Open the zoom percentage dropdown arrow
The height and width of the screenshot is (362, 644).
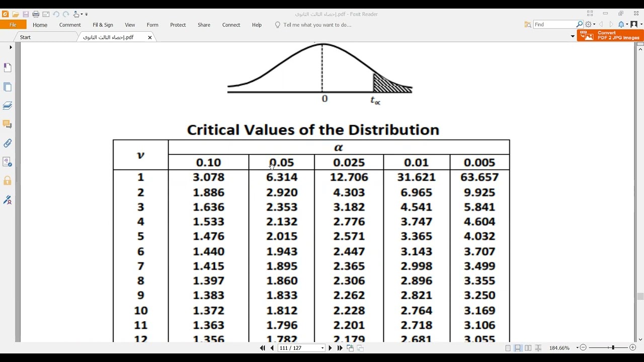coord(577,348)
